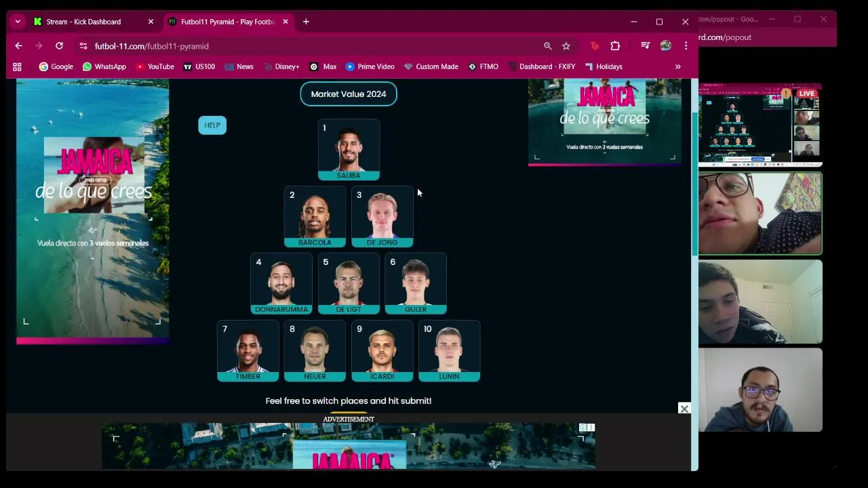Select the De Ligt card in slot 5

(349, 284)
